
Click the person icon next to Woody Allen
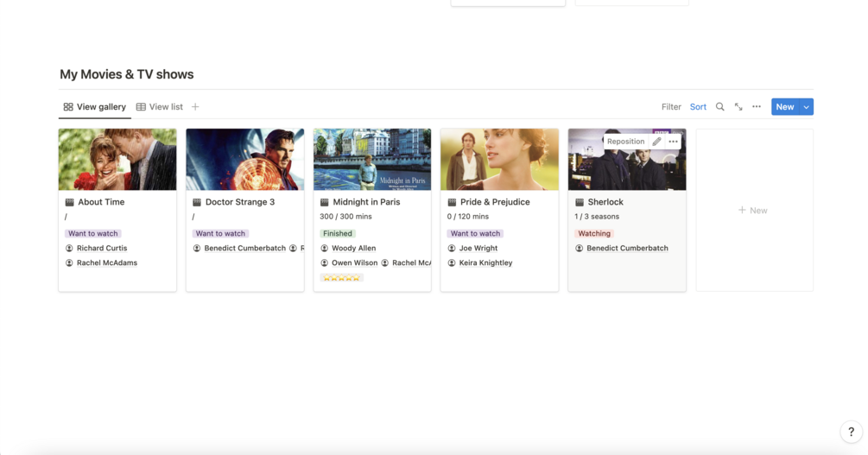click(325, 248)
